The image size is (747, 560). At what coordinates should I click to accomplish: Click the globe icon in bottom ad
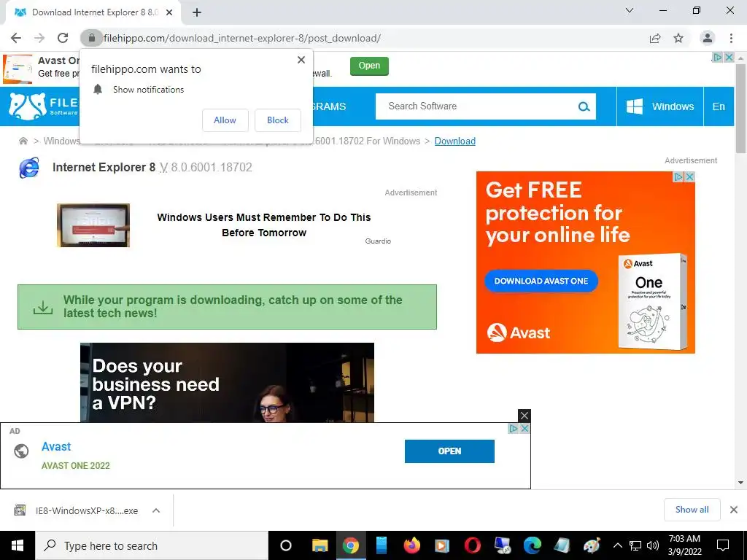coord(21,451)
